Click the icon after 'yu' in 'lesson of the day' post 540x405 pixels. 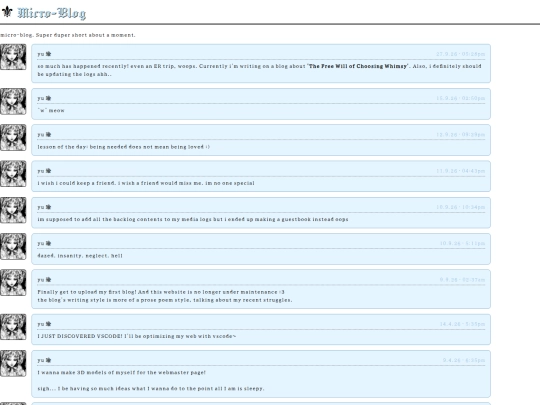[48, 134]
